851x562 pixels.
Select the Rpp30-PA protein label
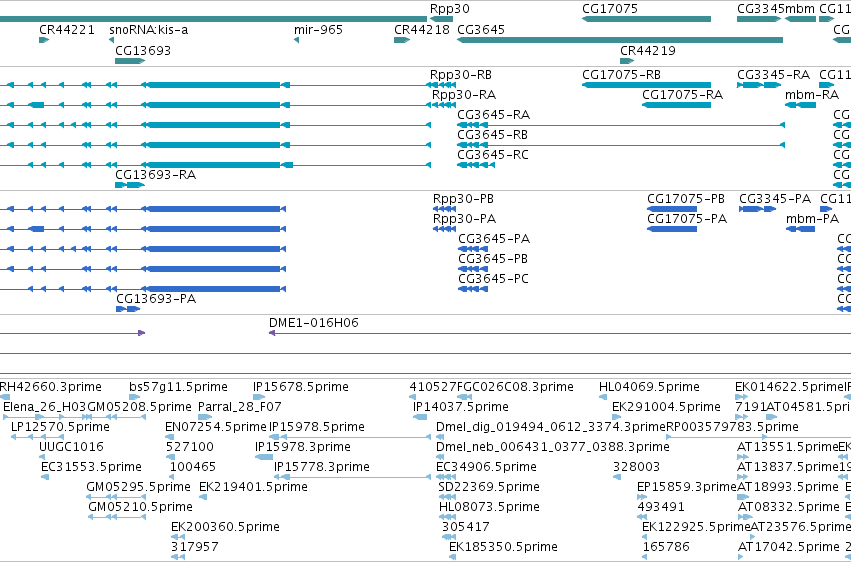click(x=464, y=219)
